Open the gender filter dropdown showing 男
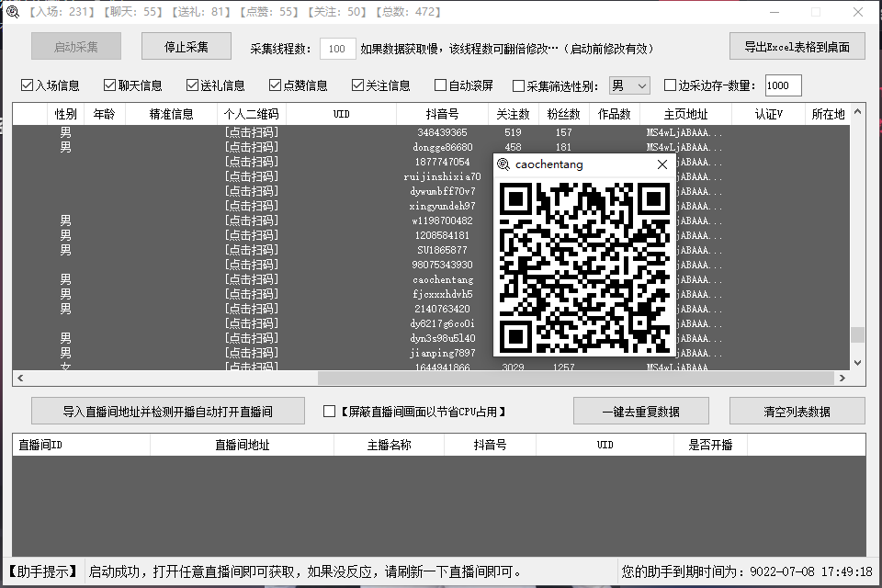The width and height of the screenshot is (882, 588). click(x=629, y=85)
